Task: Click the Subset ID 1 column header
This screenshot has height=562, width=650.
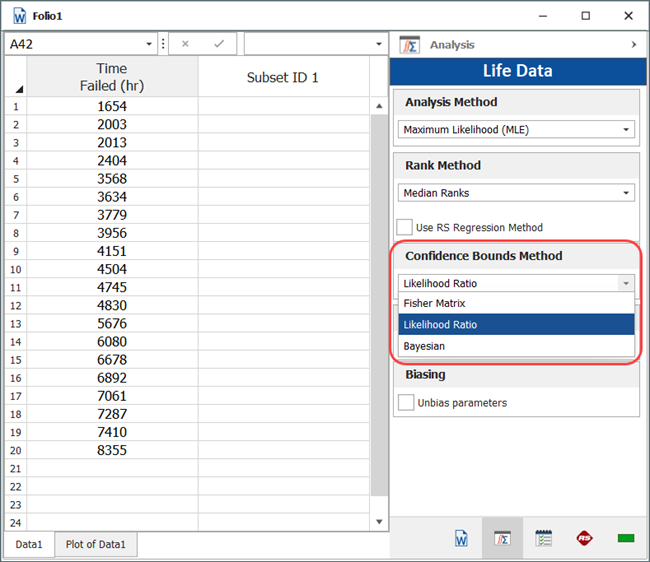Action: [283, 77]
